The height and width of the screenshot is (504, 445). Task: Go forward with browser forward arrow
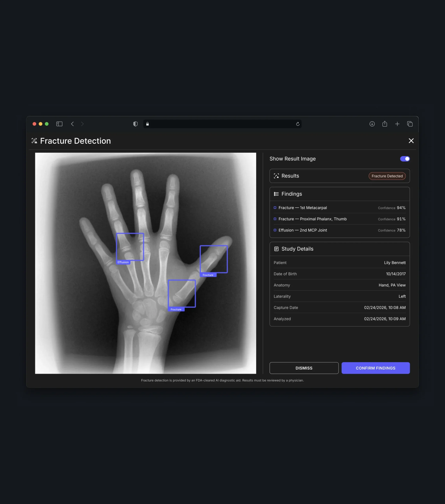pos(82,124)
